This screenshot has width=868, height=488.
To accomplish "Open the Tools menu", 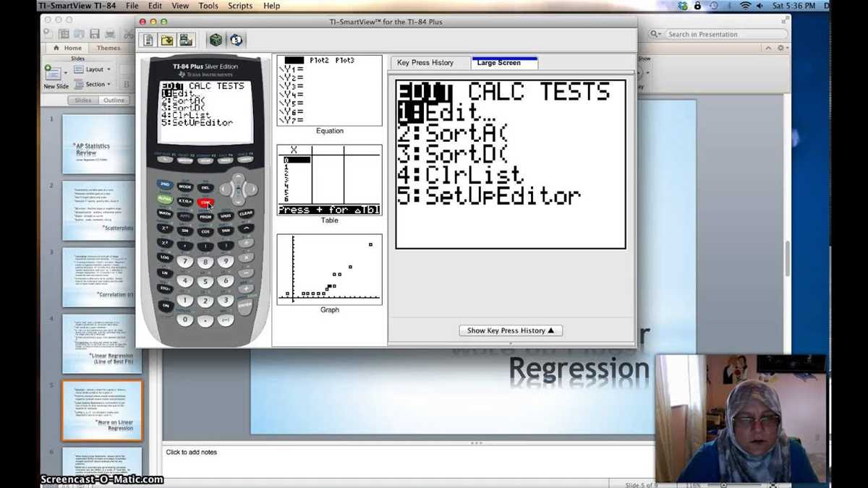I will (x=208, y=6).
